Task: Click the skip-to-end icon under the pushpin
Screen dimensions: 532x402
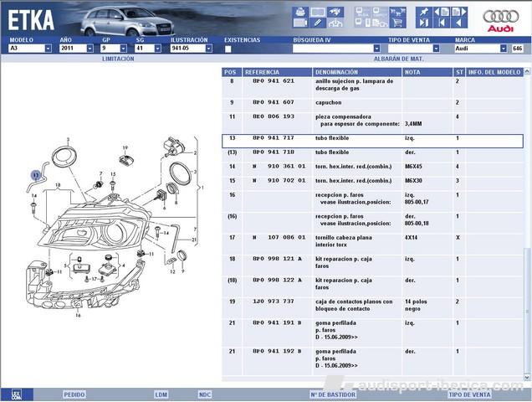Action: [424, 23]
